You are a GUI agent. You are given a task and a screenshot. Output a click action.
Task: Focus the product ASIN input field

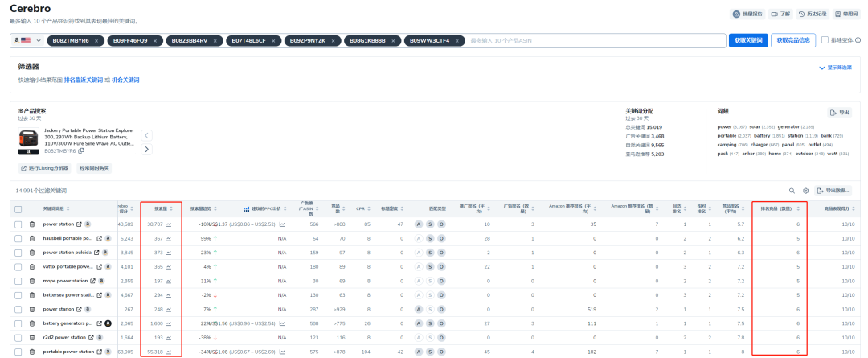click(595, 40)
